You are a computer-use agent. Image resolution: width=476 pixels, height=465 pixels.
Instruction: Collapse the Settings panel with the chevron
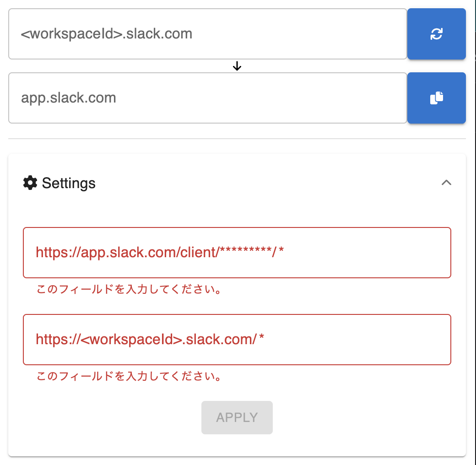(x=446, y=183)
